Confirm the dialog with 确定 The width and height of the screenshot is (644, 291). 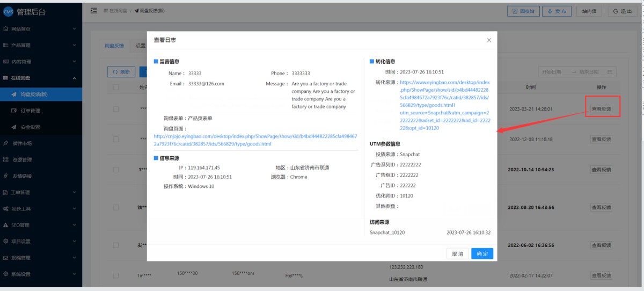[x=482, y=254]
